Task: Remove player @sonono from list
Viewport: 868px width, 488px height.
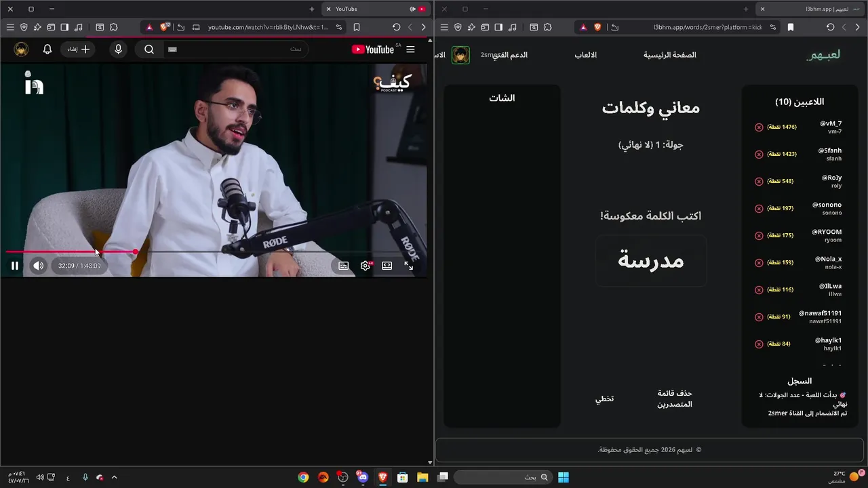Action: [759, 209]
